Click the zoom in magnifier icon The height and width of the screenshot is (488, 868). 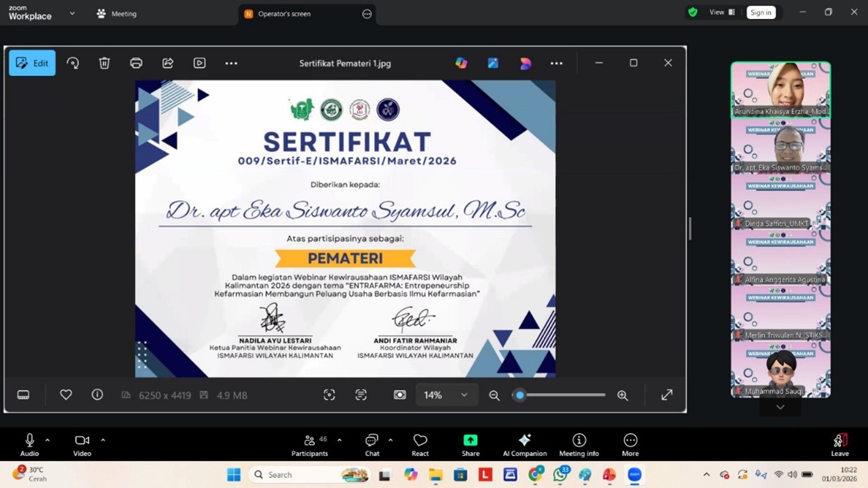point(623,395)
